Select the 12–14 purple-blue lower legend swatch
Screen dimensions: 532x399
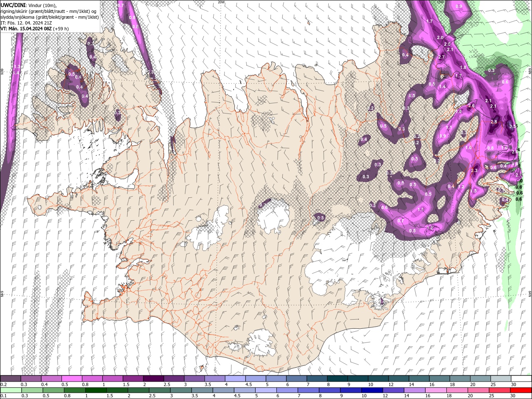[x=393, y=390]
